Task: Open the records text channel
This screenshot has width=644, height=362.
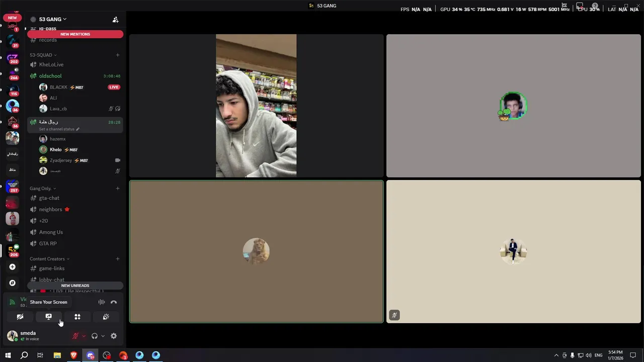Action: 75,40
